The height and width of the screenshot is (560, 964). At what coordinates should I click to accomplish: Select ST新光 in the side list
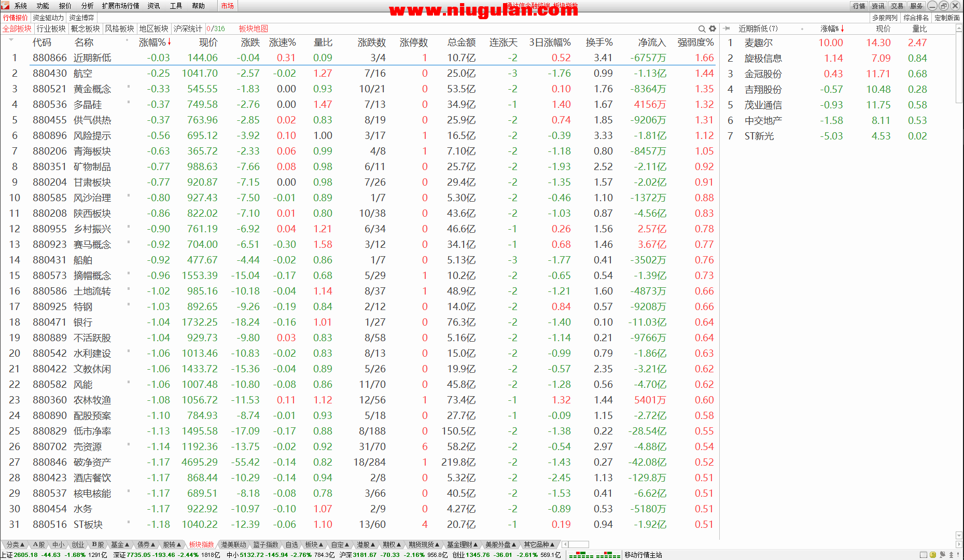[759, 136]
